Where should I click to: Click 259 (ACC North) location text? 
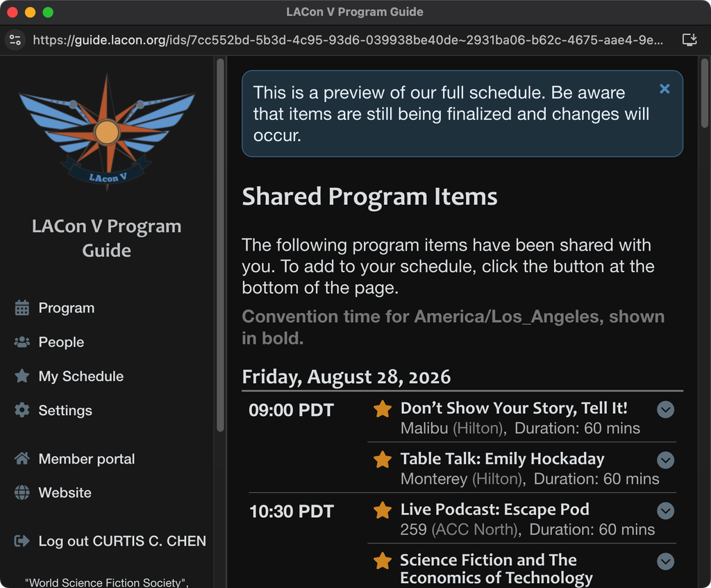[x=460, y=530]
